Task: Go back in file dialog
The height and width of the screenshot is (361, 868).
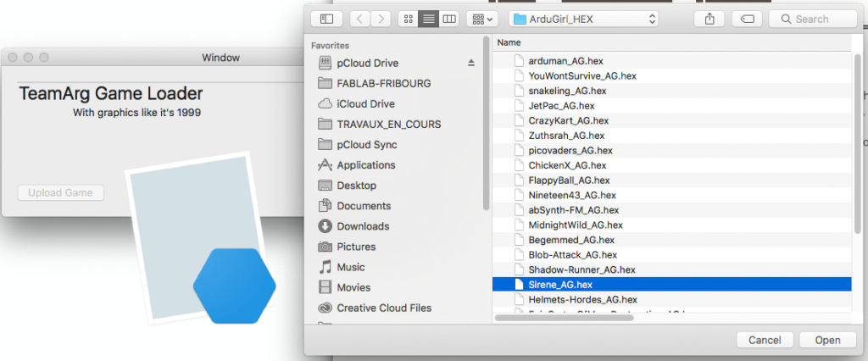Action: point(359,19)
